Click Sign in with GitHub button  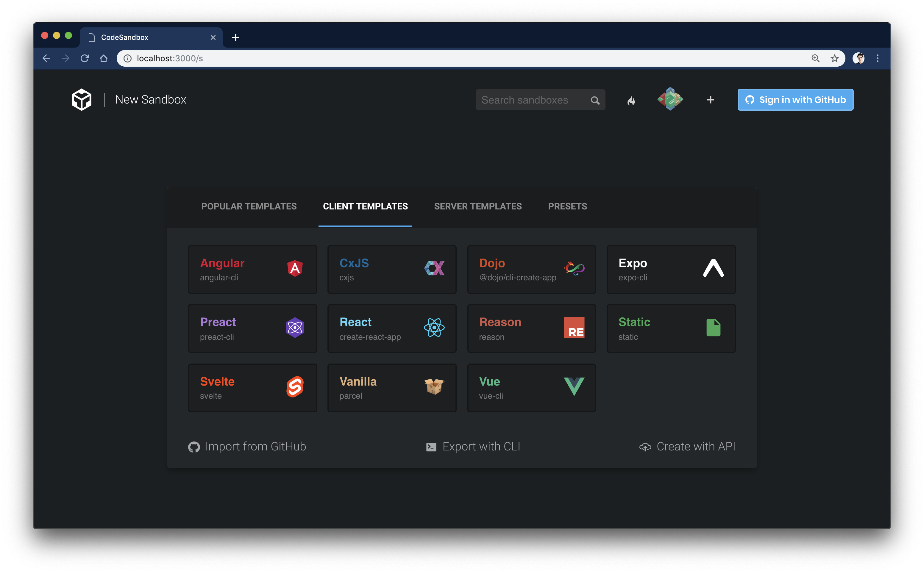795,100
